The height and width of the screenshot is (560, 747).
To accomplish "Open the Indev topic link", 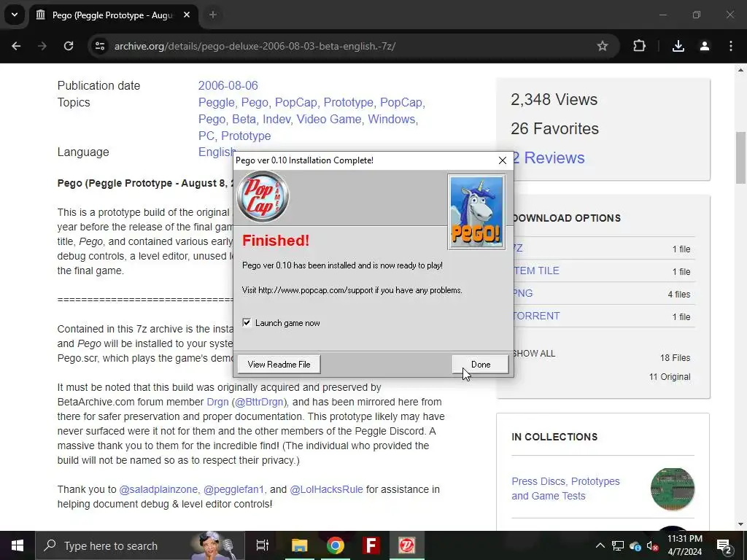I will (276, 119).
